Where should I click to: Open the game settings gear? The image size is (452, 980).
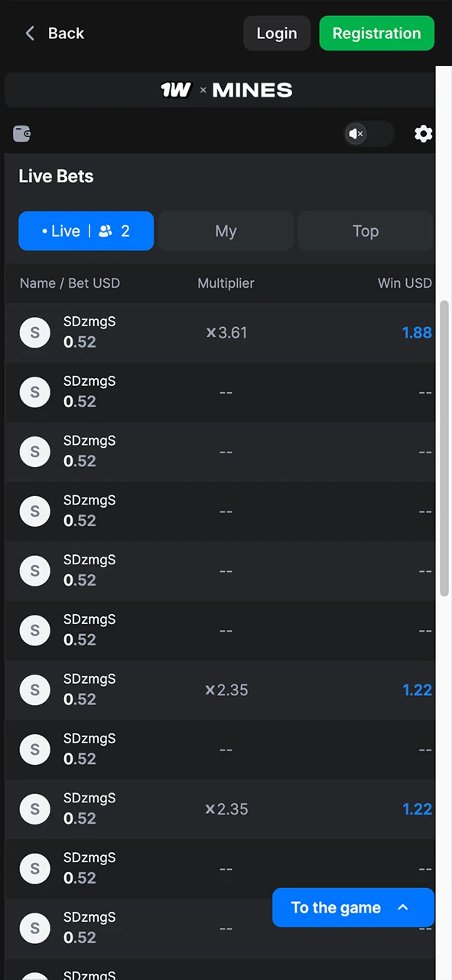424,134
